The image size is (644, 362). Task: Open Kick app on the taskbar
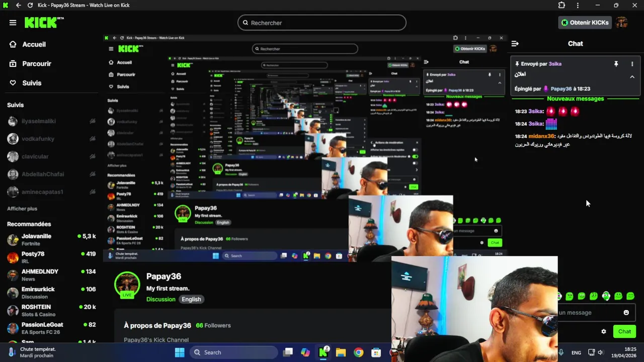(x=324, y=352)
